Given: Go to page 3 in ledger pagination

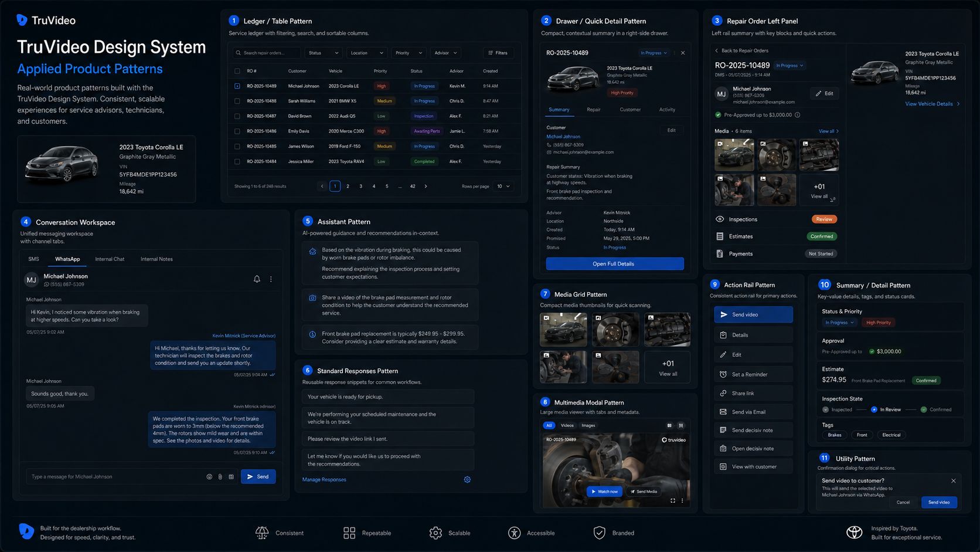Looking at the screenshot, I should pyautogui.click(x=360, y=187).
